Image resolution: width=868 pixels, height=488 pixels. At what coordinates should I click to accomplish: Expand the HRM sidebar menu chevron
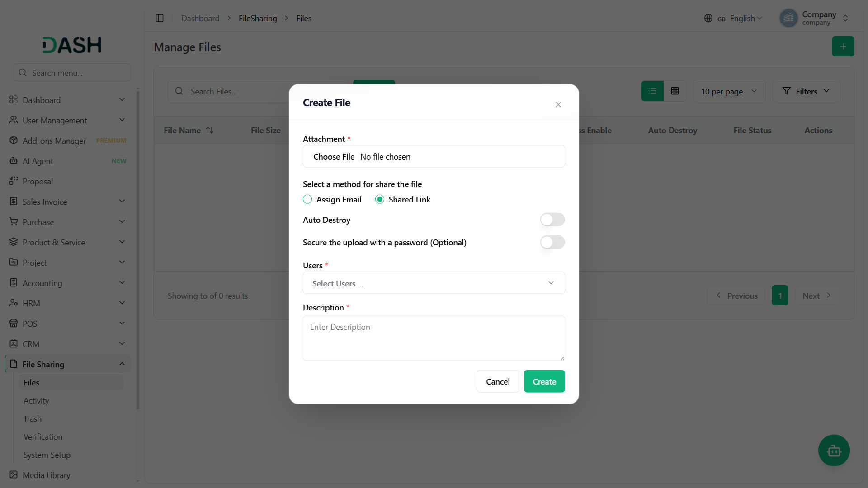pyautogui.click(x=122, y=303)
